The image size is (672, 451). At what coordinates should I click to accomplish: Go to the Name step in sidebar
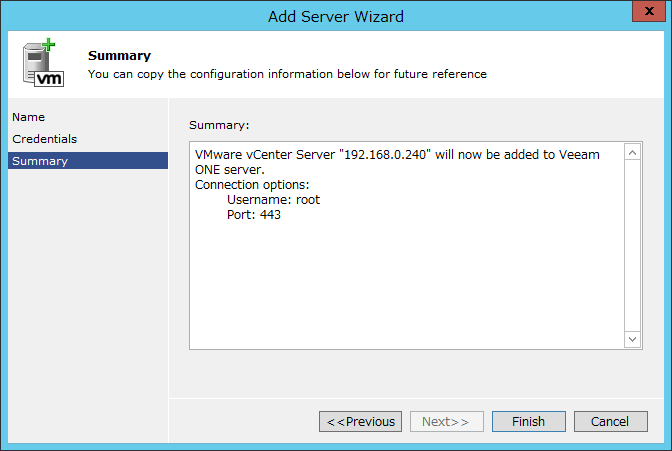click(28, 117)
